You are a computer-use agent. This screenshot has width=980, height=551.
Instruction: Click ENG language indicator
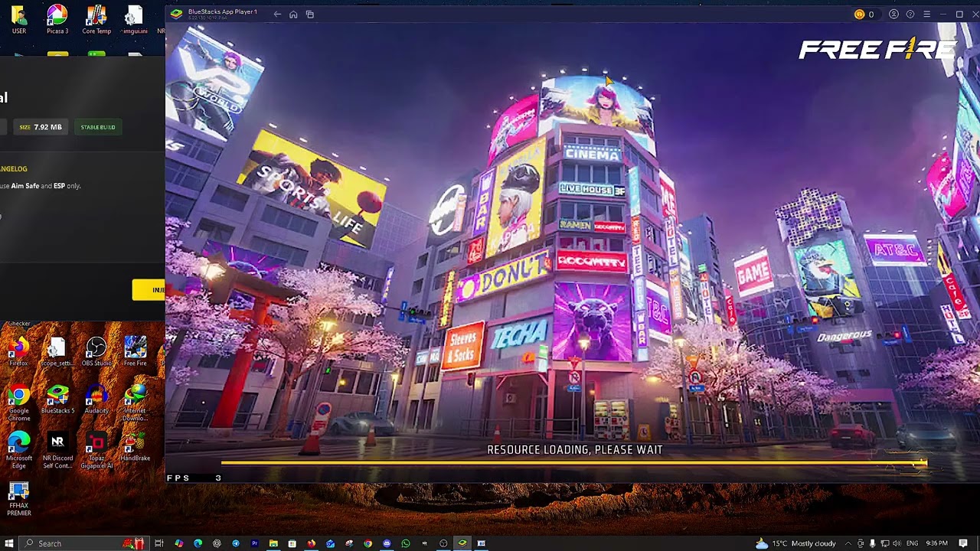[x=912, y=543]
